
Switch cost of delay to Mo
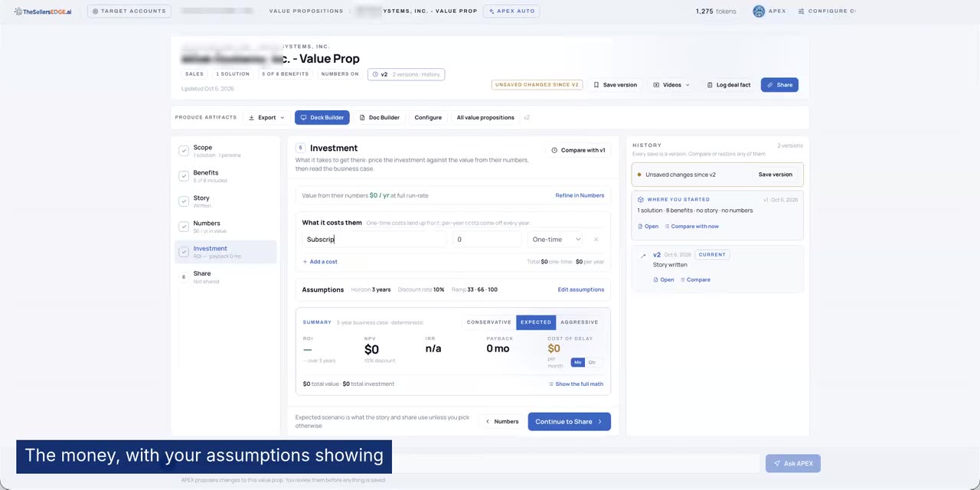coord(577,362)
